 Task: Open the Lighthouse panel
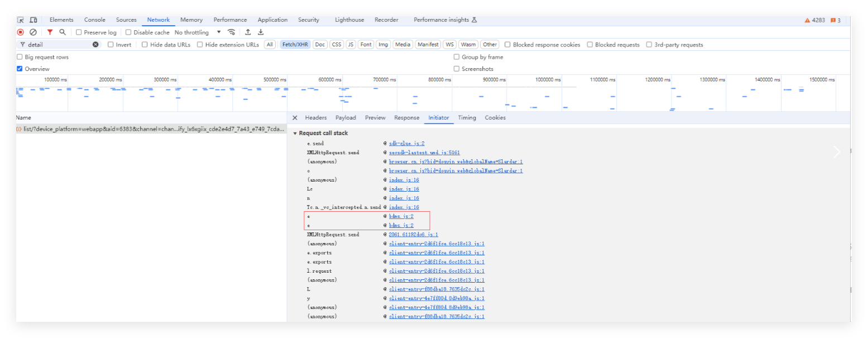point(349,20)
